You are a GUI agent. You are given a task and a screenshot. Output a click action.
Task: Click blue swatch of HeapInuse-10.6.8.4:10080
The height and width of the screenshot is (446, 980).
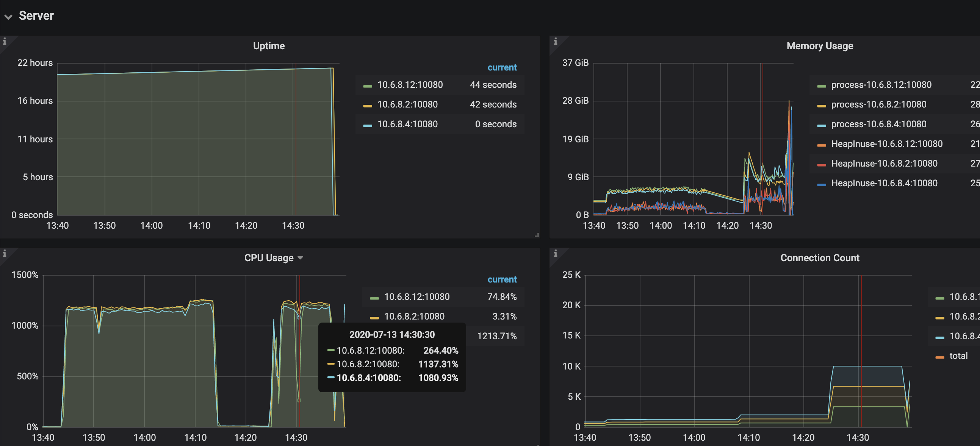click(822, 185)
